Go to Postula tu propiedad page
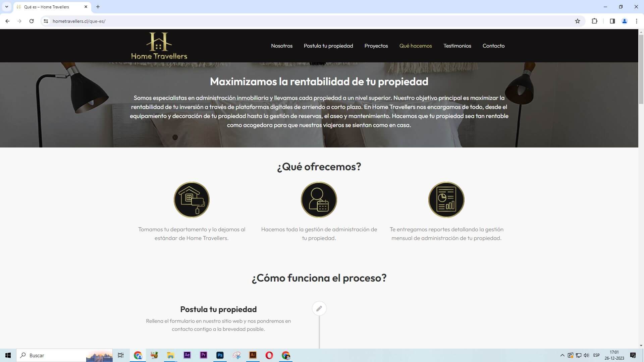 [328, 46]
